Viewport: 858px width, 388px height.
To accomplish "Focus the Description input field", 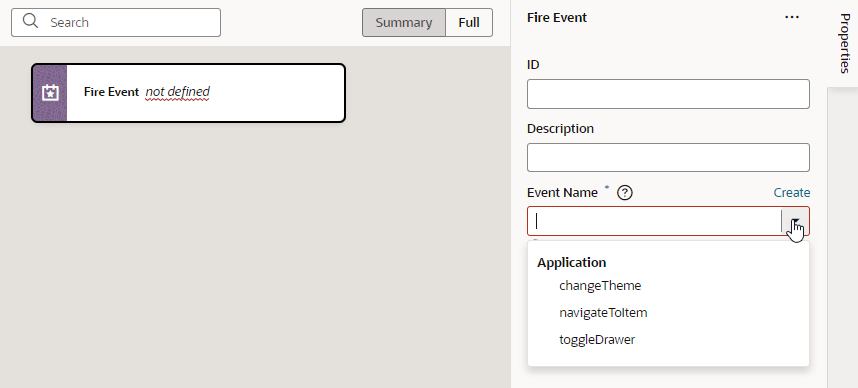I will (x=668, y=158).
